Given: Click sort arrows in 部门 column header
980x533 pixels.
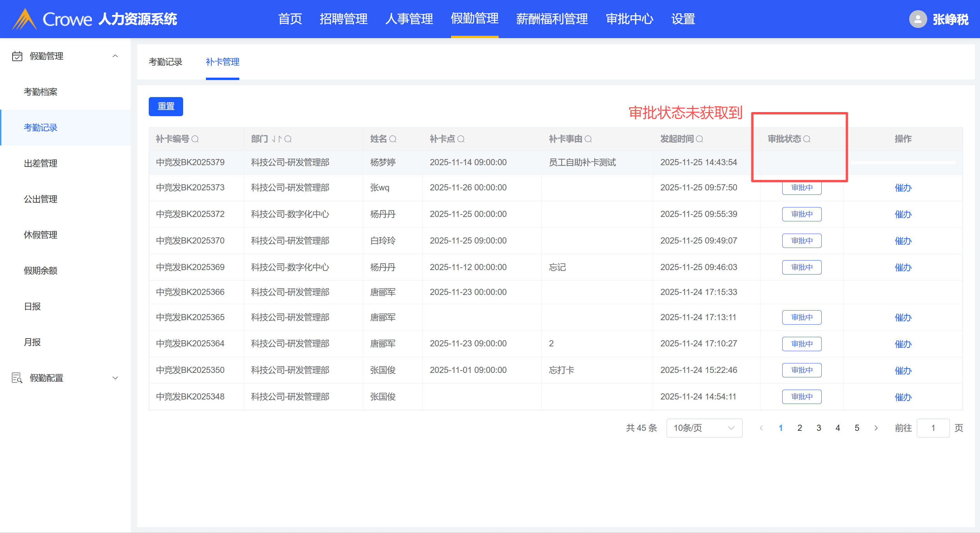Looking at the screenshot, I should tap(277, 139).
